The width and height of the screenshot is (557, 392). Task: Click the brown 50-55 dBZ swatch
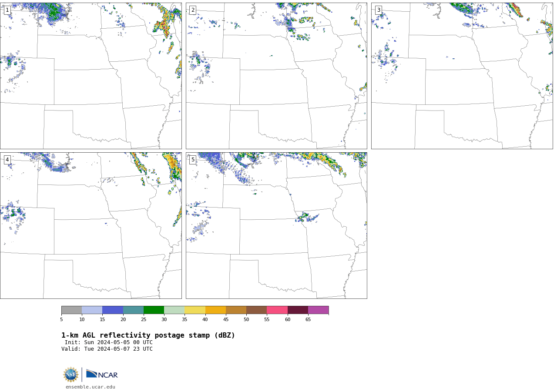[x=256, y=310]
